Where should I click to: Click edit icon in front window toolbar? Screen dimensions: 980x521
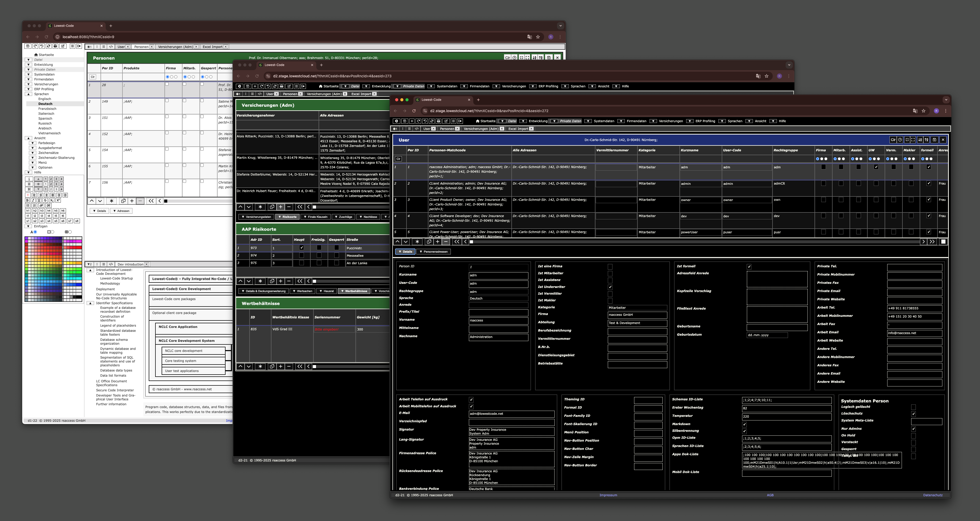[446, 121]
